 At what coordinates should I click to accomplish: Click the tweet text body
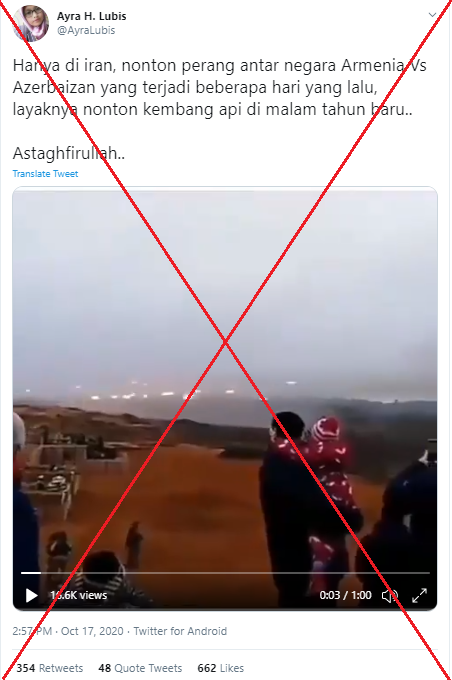click(219, 87)
